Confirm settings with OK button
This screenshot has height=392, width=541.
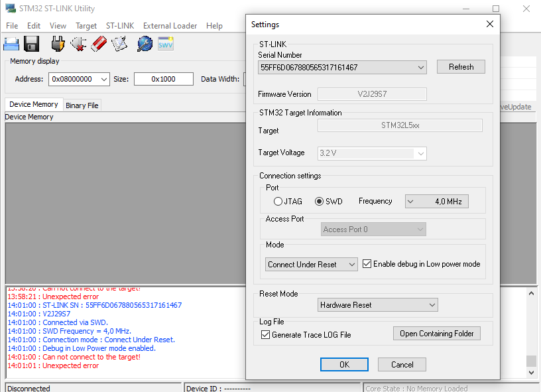click(x=344, y=364)
